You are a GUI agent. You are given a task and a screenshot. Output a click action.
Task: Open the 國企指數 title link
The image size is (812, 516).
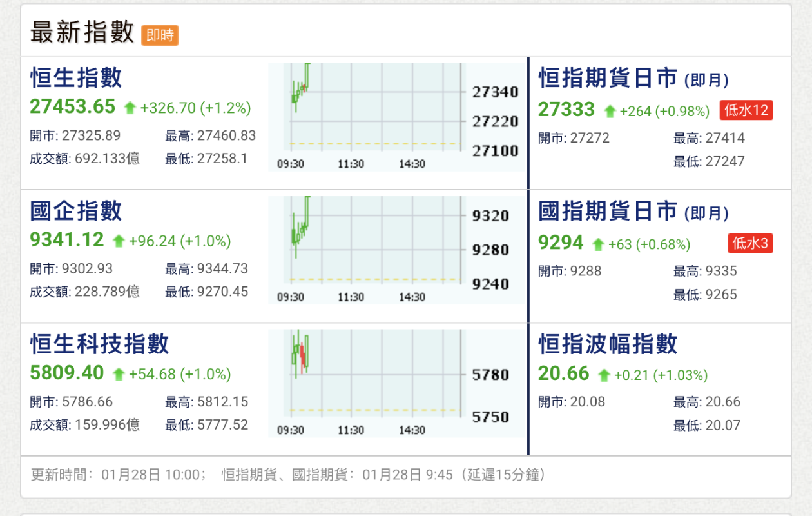pyautogui.click(x=76, y=211)
